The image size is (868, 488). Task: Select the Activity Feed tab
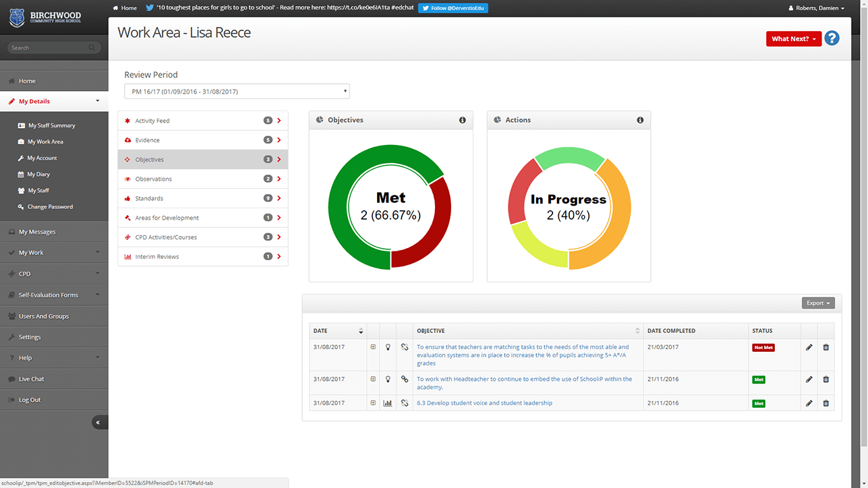point(203,121)
